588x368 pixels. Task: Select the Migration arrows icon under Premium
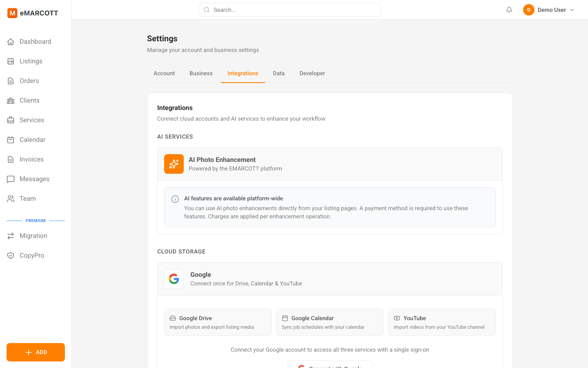pyautogui.click(x=11, y=236)
